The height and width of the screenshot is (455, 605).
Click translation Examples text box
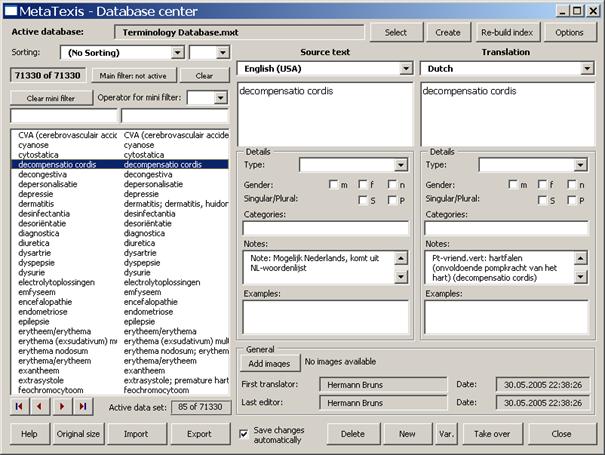(x=506, y=317)
